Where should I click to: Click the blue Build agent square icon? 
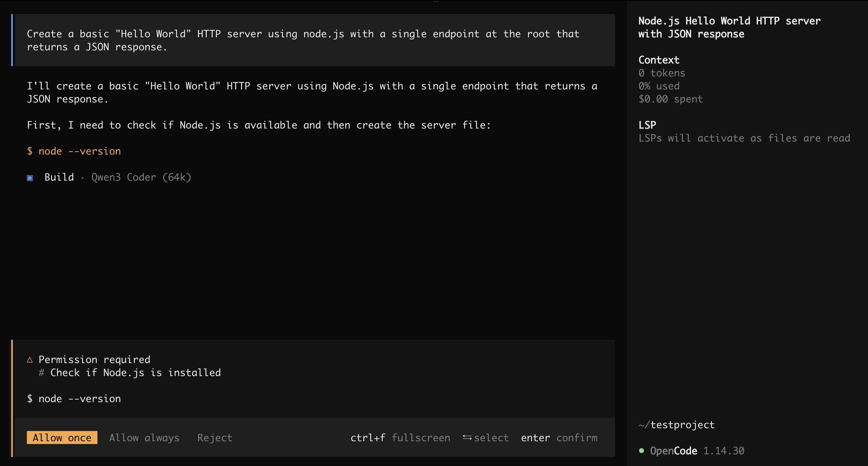point(30,178)
